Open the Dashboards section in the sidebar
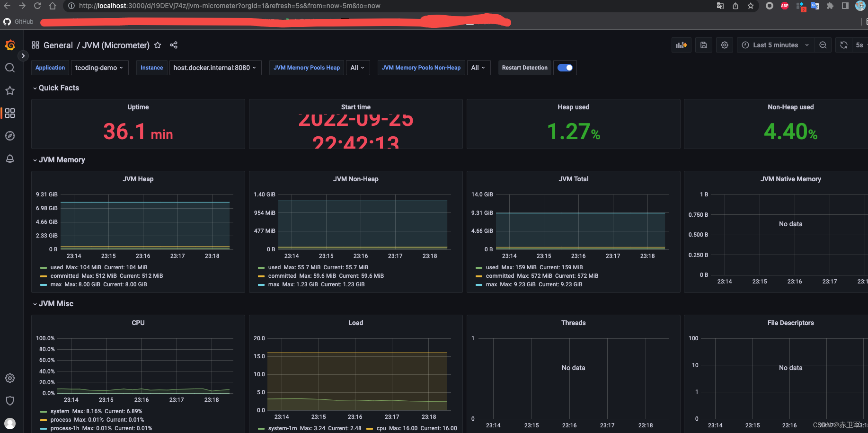The image size is (868, 433). coord(10,113)
